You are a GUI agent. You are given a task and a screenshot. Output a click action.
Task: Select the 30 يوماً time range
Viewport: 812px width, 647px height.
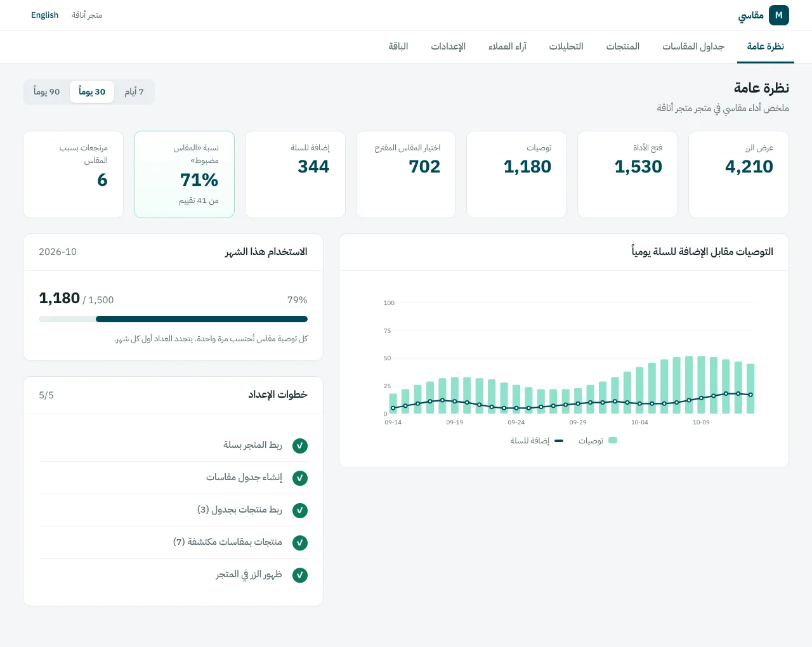(x=92, y=92)
